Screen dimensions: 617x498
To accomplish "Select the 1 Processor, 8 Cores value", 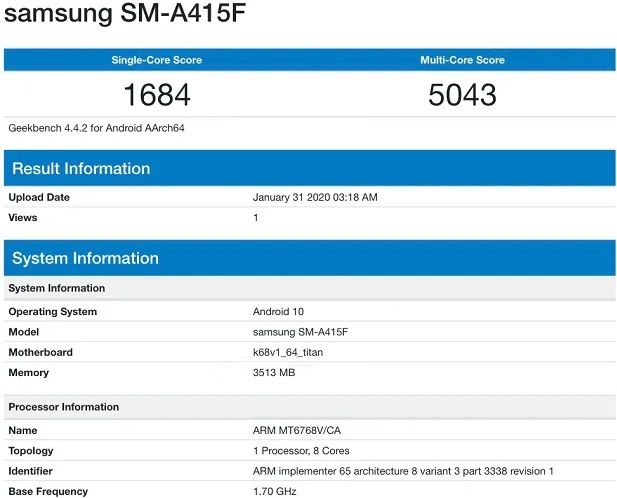I will tap(301, 451).
